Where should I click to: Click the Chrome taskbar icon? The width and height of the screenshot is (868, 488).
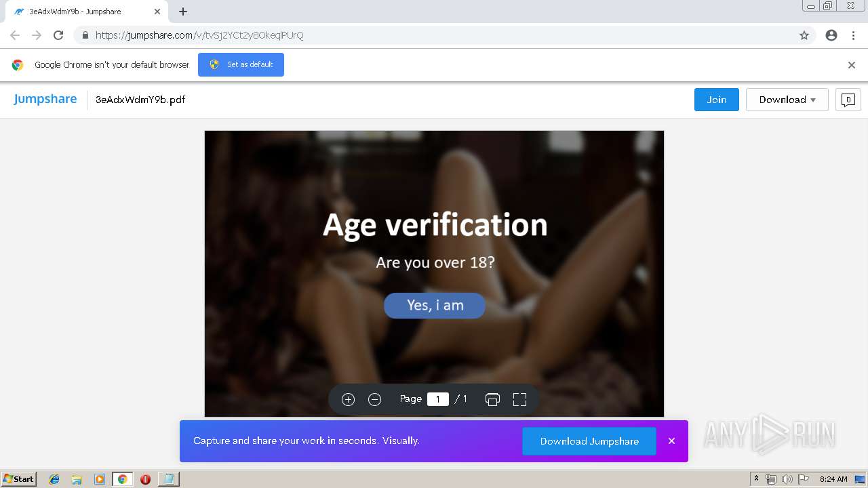coord(123,479)
